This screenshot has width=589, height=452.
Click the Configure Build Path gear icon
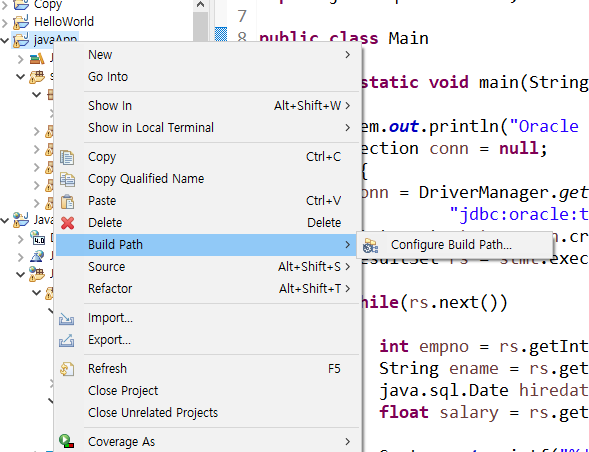[x=370, y=246]
